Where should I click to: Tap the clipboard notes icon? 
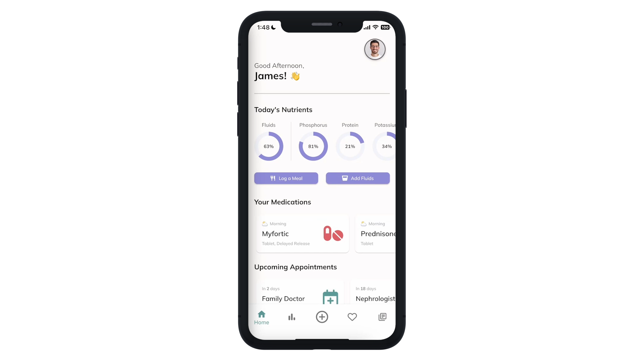point(382,316)
